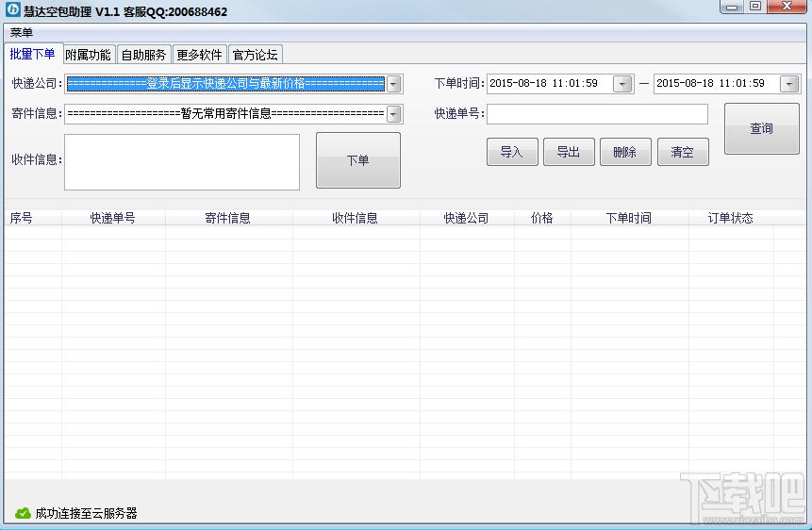Image resolution: width=812 pixels, height=530 pixels.
Task: Click the 快递公司 column header
Action: point(467,218)
